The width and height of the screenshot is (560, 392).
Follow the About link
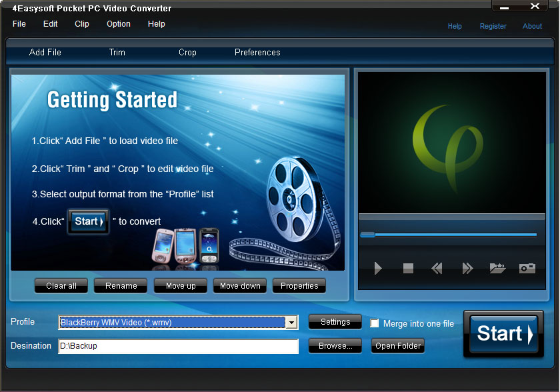click(x=532, y=26)
